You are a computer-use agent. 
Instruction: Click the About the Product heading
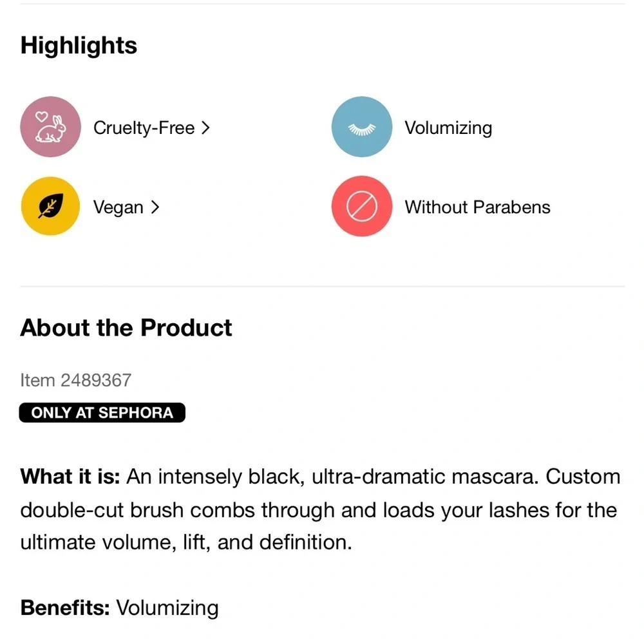(126, 328)
